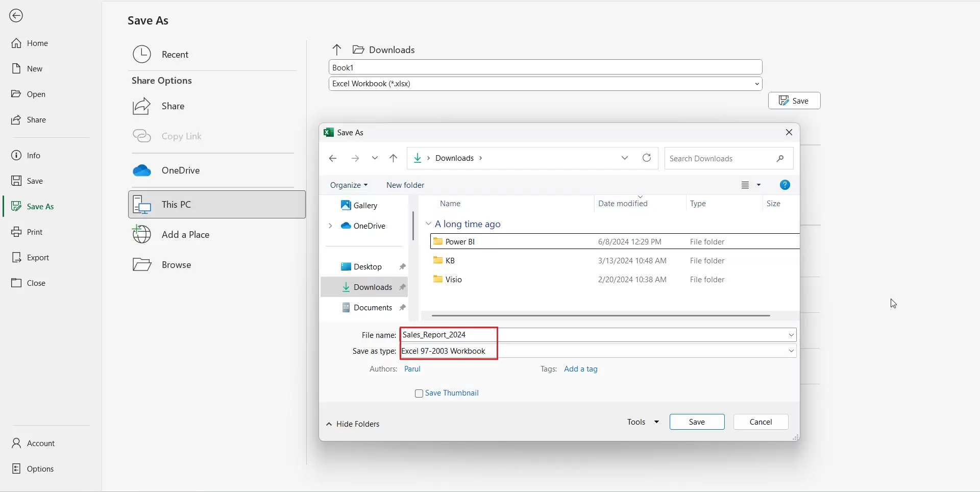Go back using the backstage back arrow
Image resolution: width=980 pixels, height=492 pixels.
pyautogui.click(x=16, y=16)
